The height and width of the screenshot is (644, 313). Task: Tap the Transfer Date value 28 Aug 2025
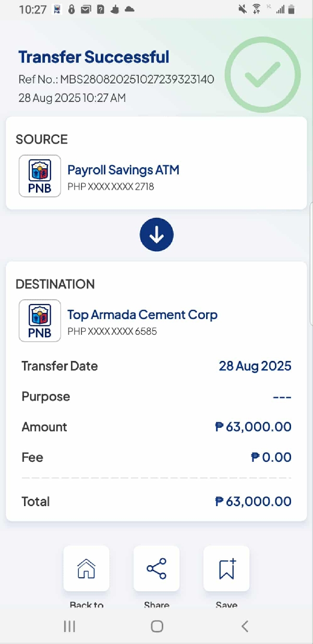click(255, 366)
